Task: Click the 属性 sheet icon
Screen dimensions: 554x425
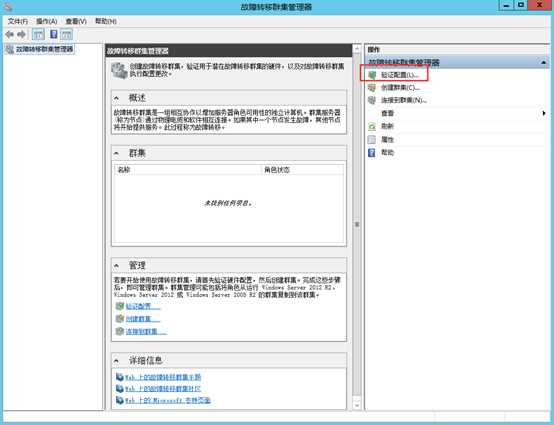Action: [x=372, y=139]
